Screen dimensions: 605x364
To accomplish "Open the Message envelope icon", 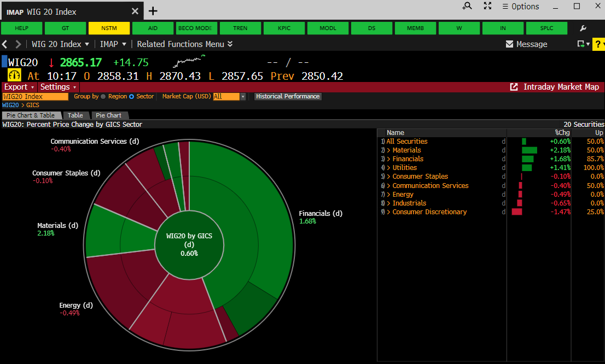I will click(509, 44).
